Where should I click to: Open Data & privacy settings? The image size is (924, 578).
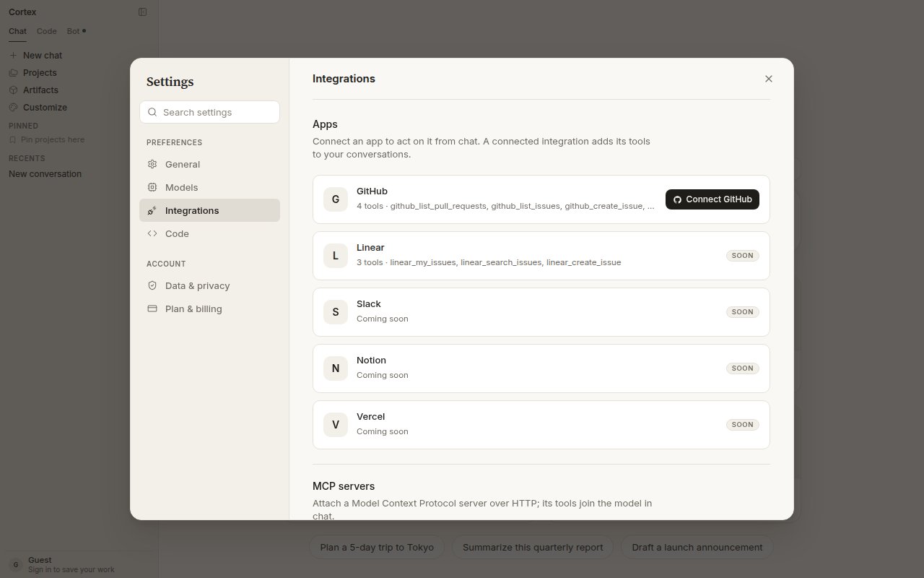(209, 285)
